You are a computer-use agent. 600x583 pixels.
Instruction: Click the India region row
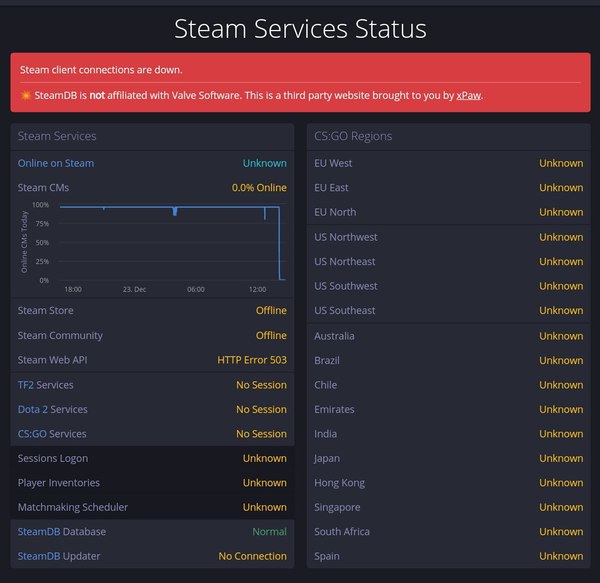point(448,434)
